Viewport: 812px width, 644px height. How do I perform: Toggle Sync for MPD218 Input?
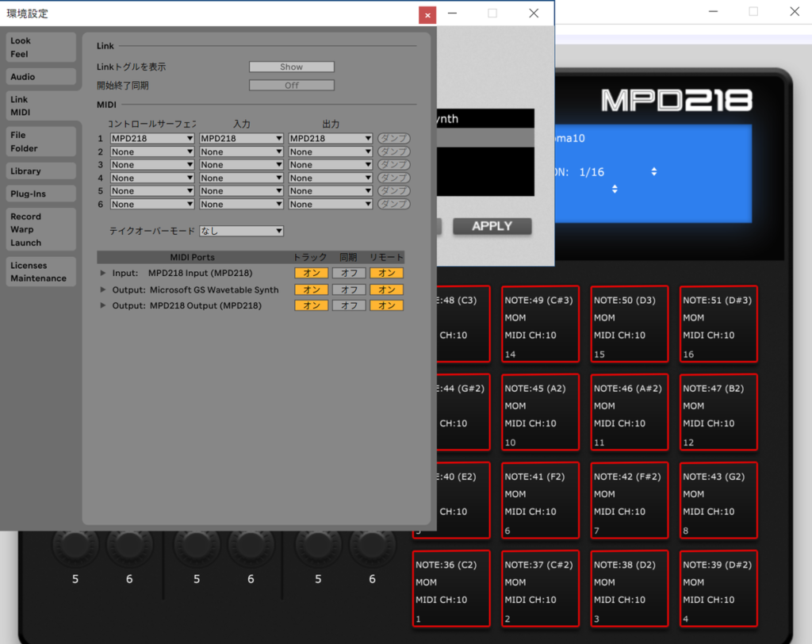[x=349, y=273]
